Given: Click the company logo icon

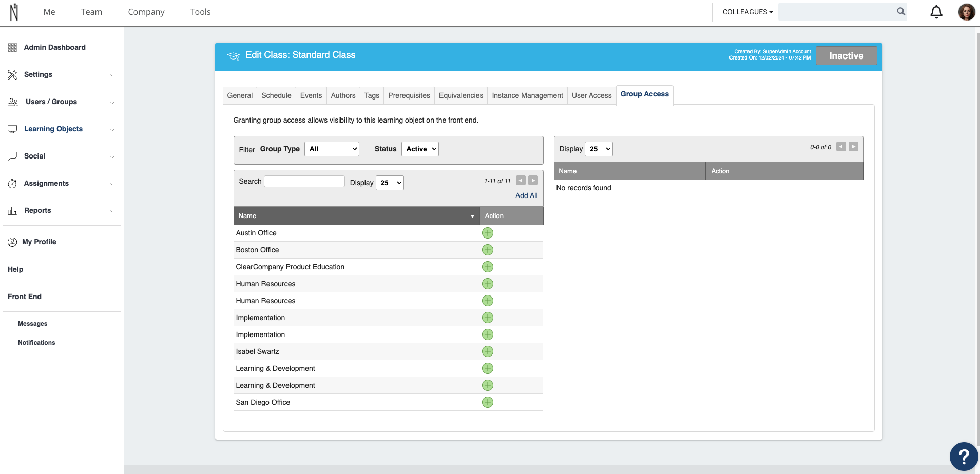Looking at the screenshot, I should (x=14, y=12).
